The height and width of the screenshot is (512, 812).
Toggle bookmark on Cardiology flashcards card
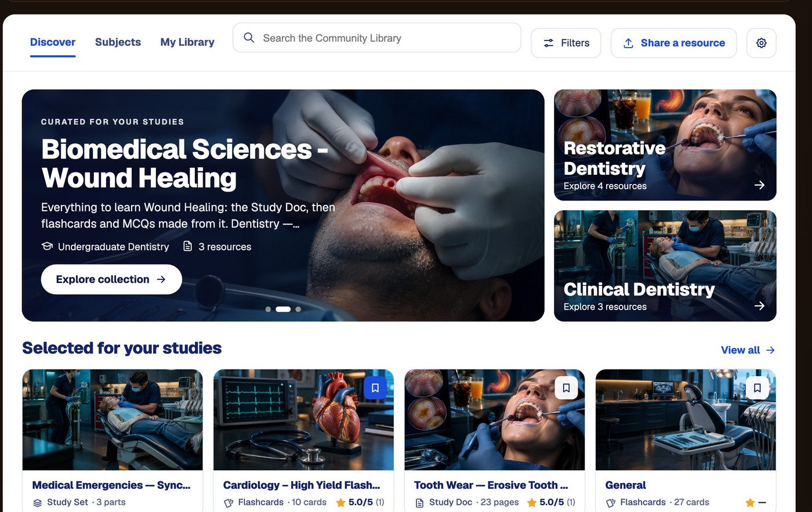pyautogui.click(x=375, y=388)
